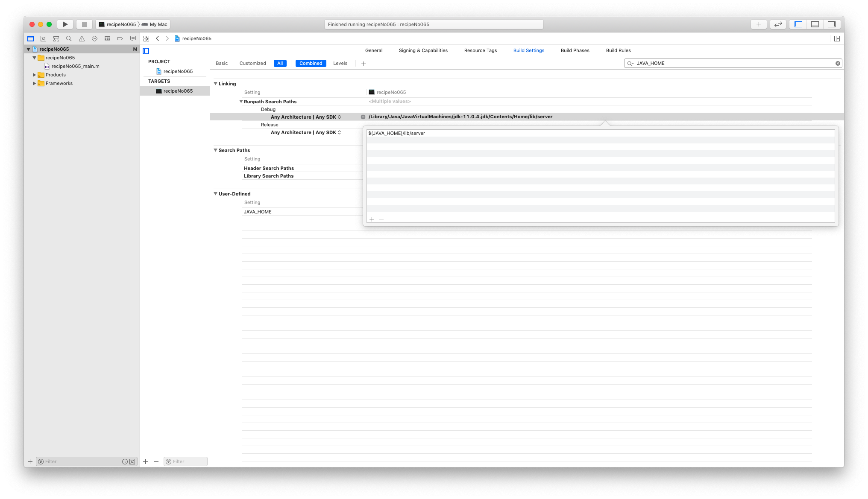Stop the running scheme
868x499 pixels.
85,24
